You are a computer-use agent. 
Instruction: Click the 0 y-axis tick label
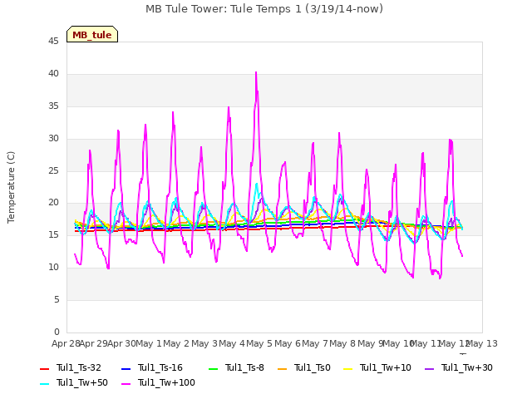57,332
